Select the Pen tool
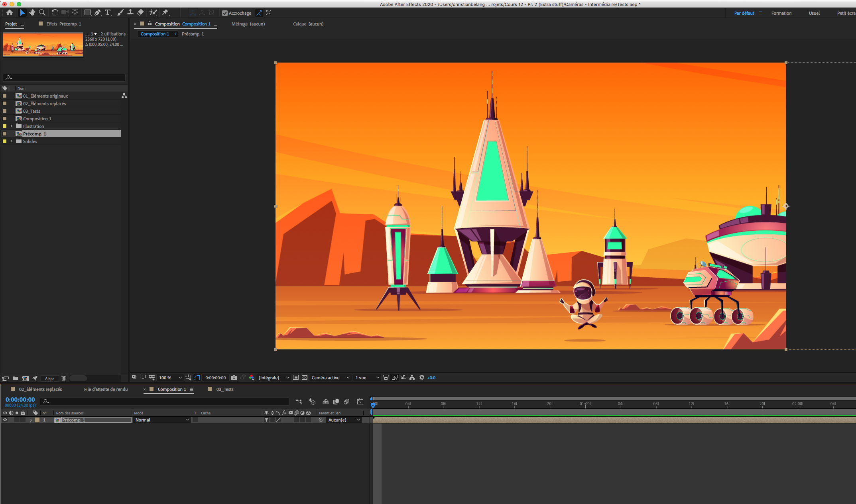Image resolution: width=856 pixels, height=504 pixels. pos(98,13)
